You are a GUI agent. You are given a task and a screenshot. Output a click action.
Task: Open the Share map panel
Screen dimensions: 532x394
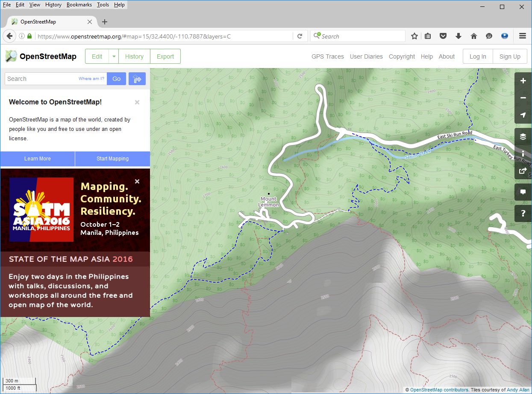[x=523, y=171]
